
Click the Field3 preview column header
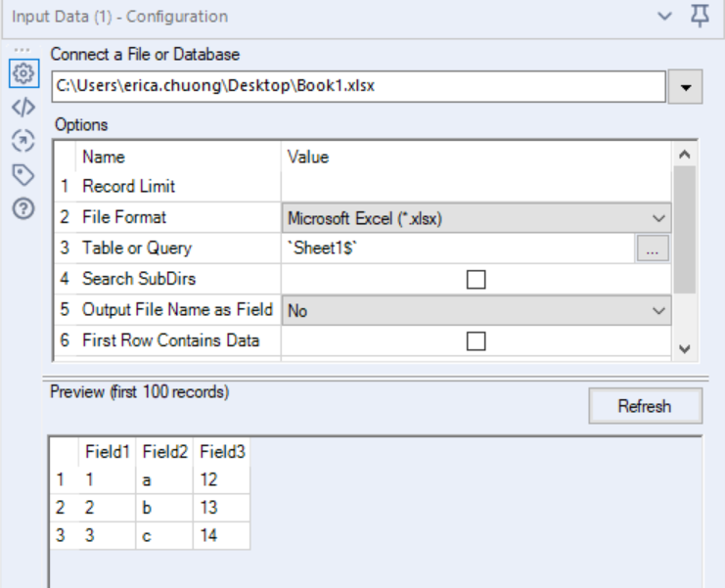(222, 452)
